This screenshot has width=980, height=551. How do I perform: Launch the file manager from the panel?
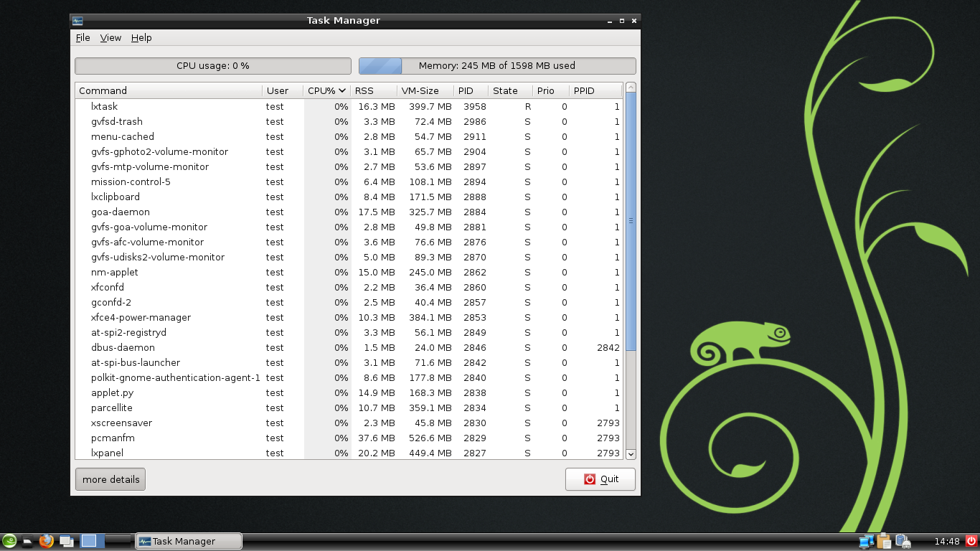(28, 541)
